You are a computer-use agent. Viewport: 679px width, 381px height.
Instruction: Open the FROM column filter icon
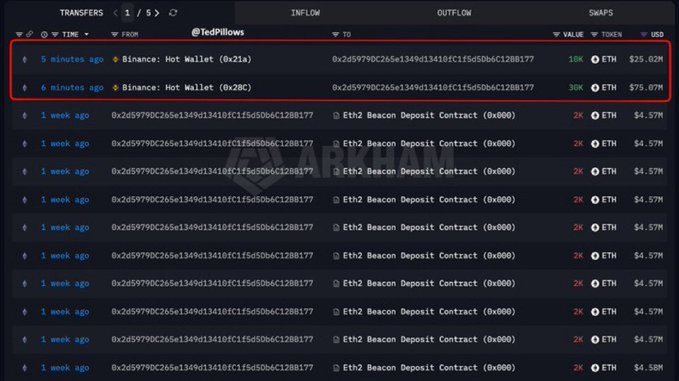click(x=114, y=34)
